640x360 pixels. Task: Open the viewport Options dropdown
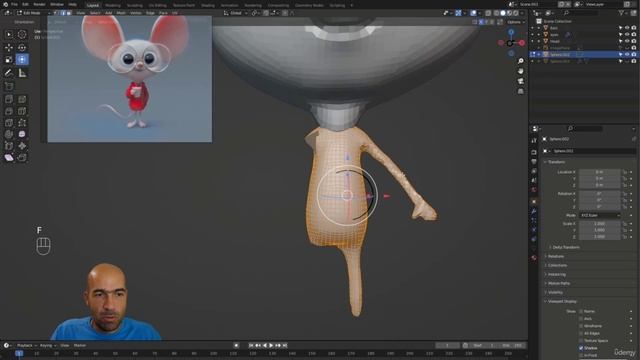pos(516,22)
